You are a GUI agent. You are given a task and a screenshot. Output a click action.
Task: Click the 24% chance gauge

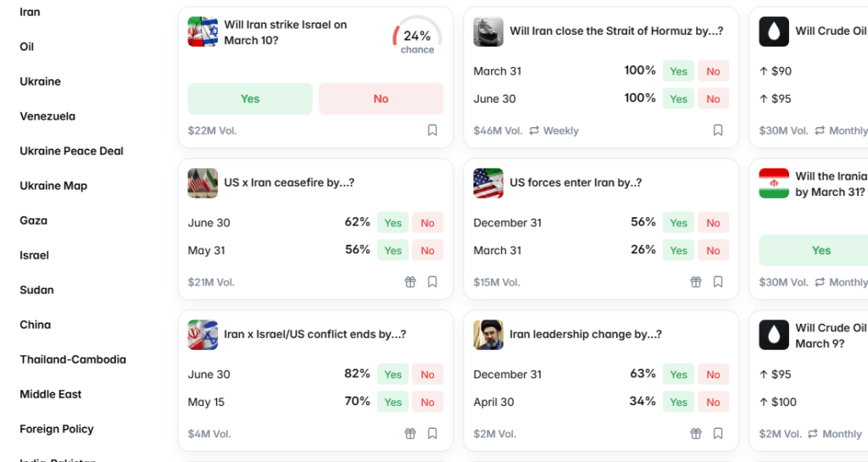pos(417,36)
